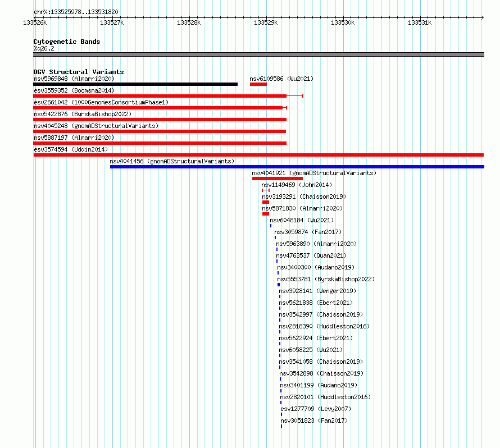Open nsv4041921 (gnomADStructuralVariants) label
This screenshot has height=448, width=500.
coord(314,173)
